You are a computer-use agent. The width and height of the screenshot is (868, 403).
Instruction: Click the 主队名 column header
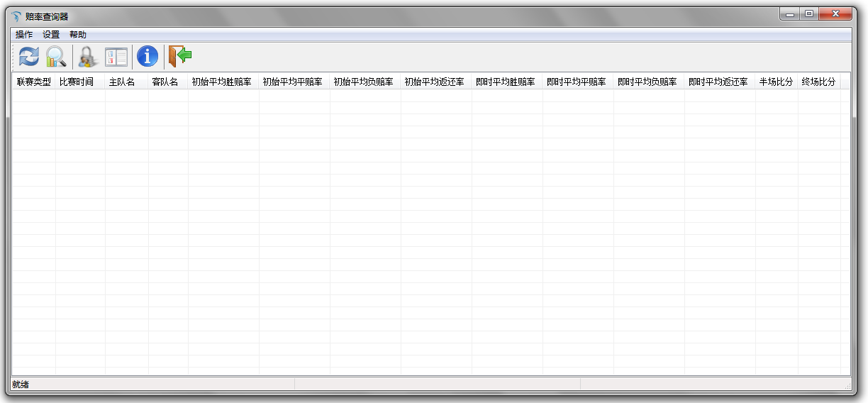click(126, 82)
